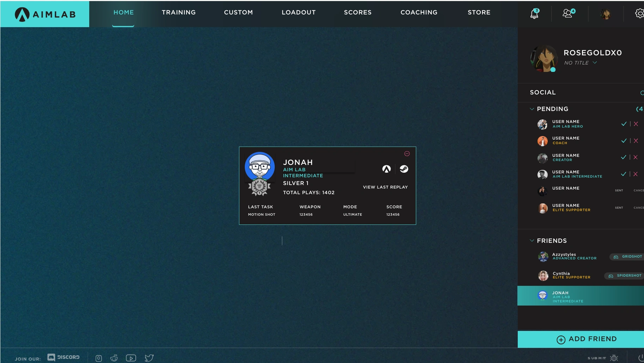Decline the Aim Lab Intermediate pending request
Screen dimensions: 644x363
click(636, 174)
